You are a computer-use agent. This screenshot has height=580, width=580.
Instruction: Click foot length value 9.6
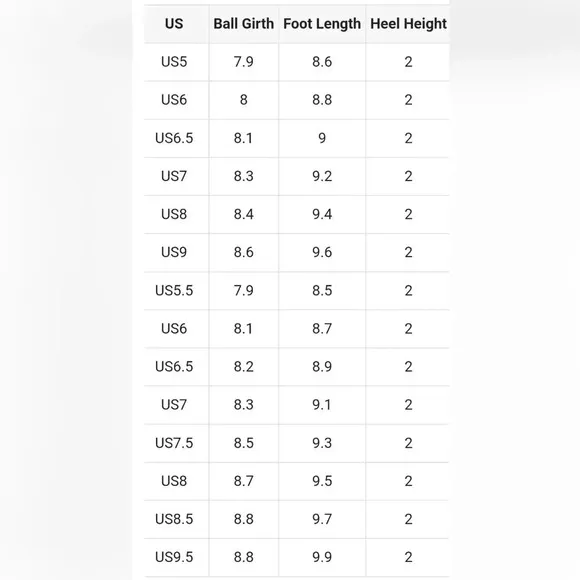coord(322,252)
